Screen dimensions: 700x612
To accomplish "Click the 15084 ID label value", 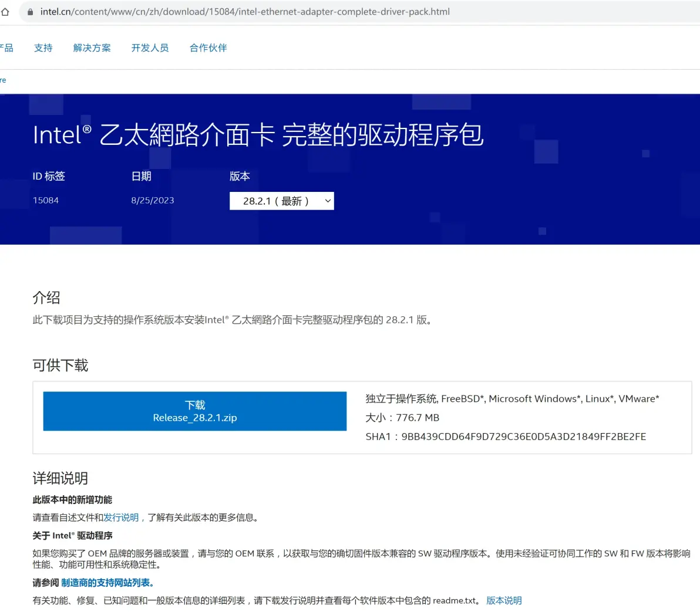I will [x=46, y=201].
